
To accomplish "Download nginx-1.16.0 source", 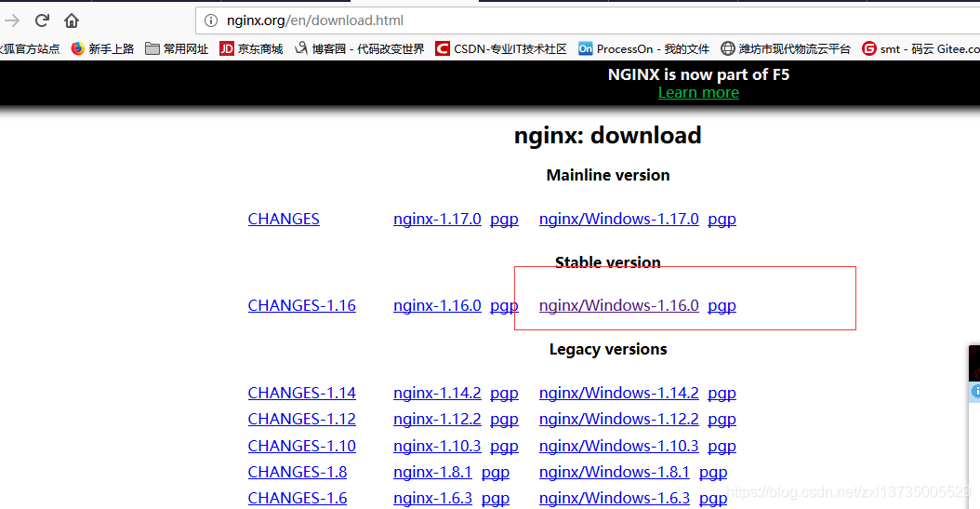I will (x=437, y=305).
